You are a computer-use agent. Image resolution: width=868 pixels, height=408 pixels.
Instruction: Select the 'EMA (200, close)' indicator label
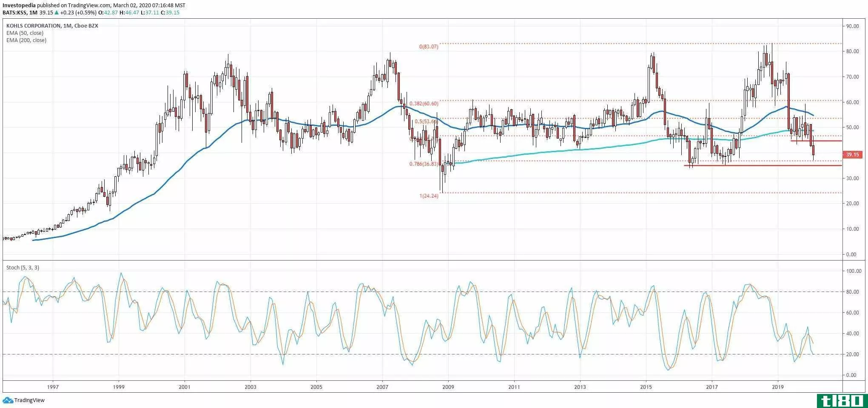(x=26, y=40)
